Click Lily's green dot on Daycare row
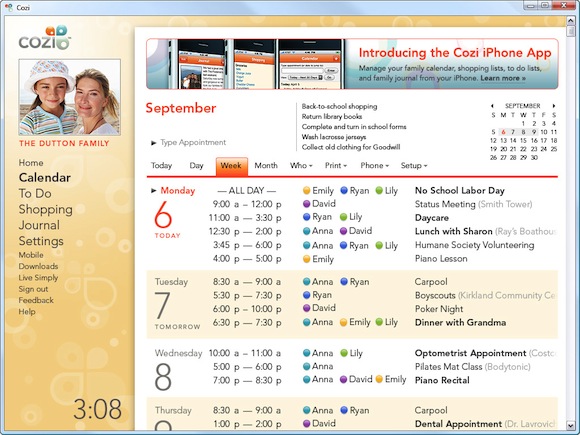580x435 pixels. 343,217
